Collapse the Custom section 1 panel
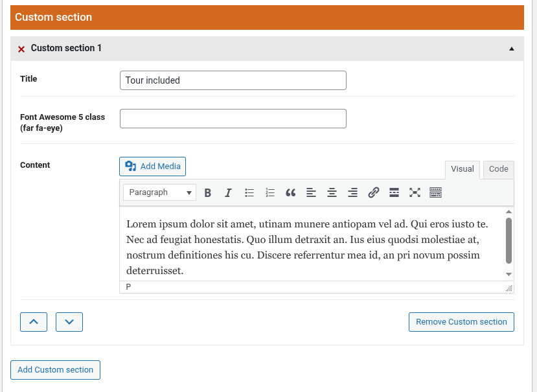The image size is (537, 392). point(511,49)
